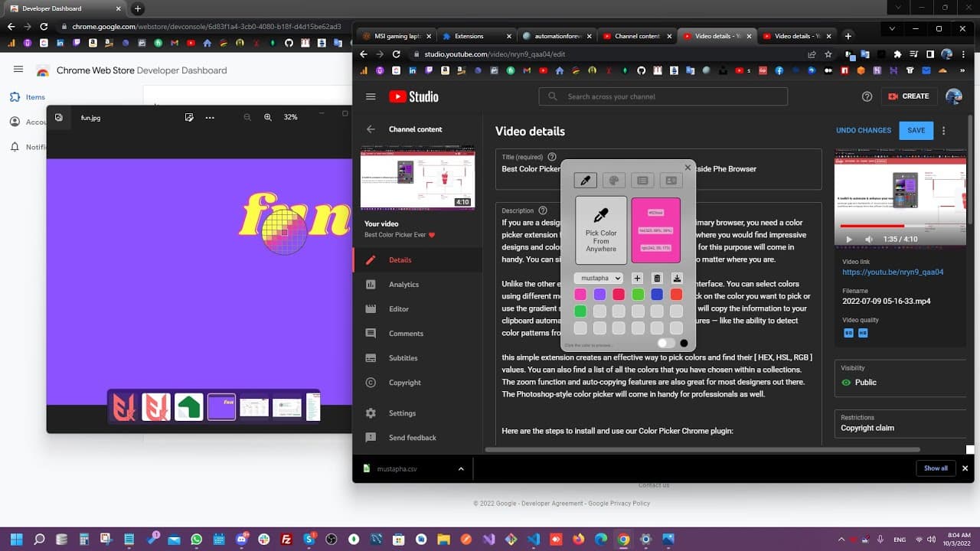Open YouTube Studio hamburger menu
980x551 pixels.
(371, 96)
